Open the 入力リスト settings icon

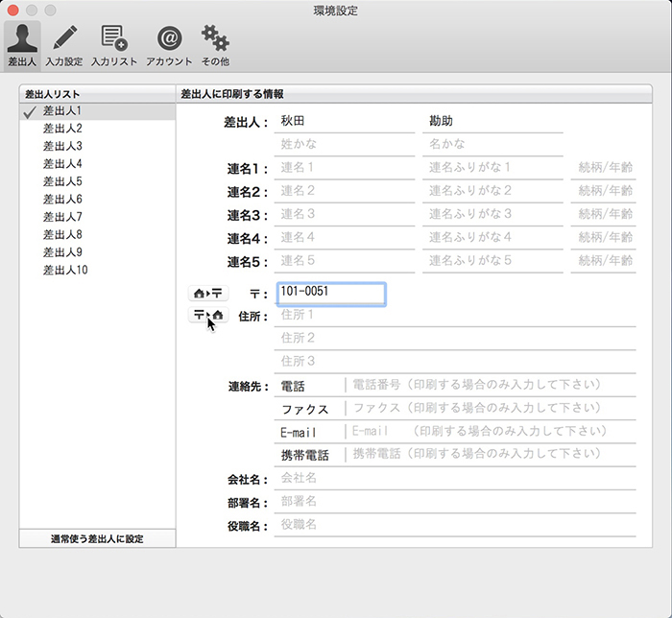tap(114, 45)
